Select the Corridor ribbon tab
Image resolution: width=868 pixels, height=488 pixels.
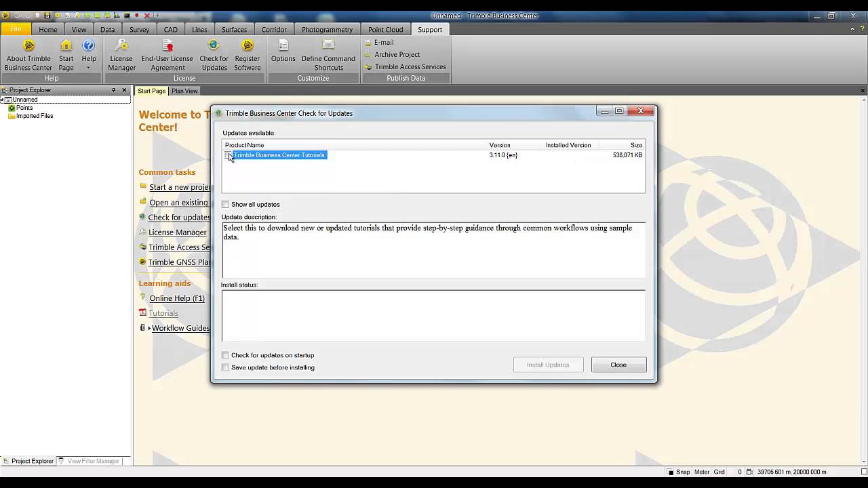coord(274,29)
